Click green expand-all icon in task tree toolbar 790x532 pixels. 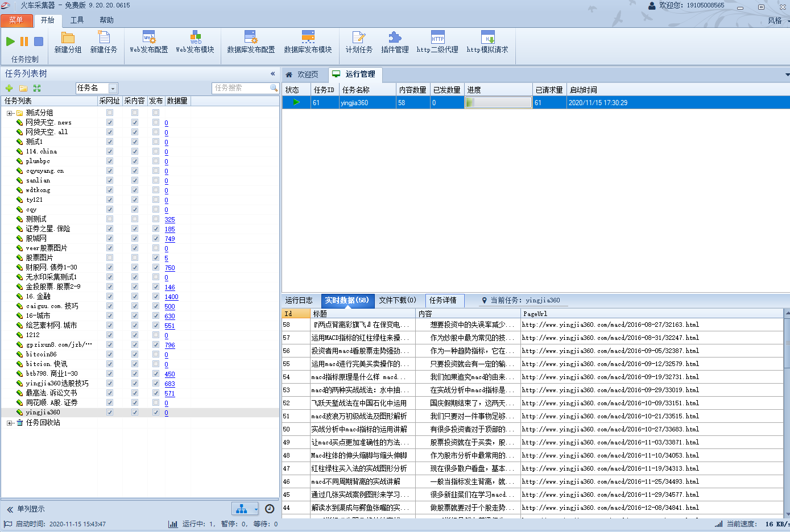point(37,88)
